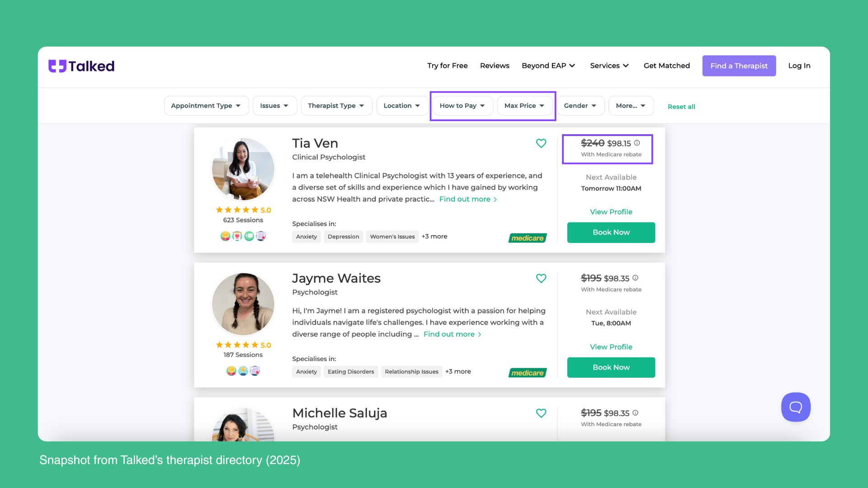Click Reset all filters link
Image resolution: width=868 pixels, height=488 pixels.
coord(681,107)
